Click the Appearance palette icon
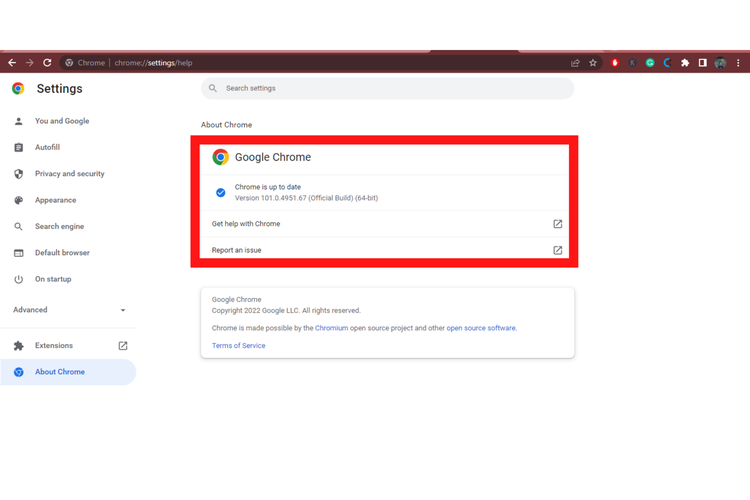 click(x=19, y=200)
